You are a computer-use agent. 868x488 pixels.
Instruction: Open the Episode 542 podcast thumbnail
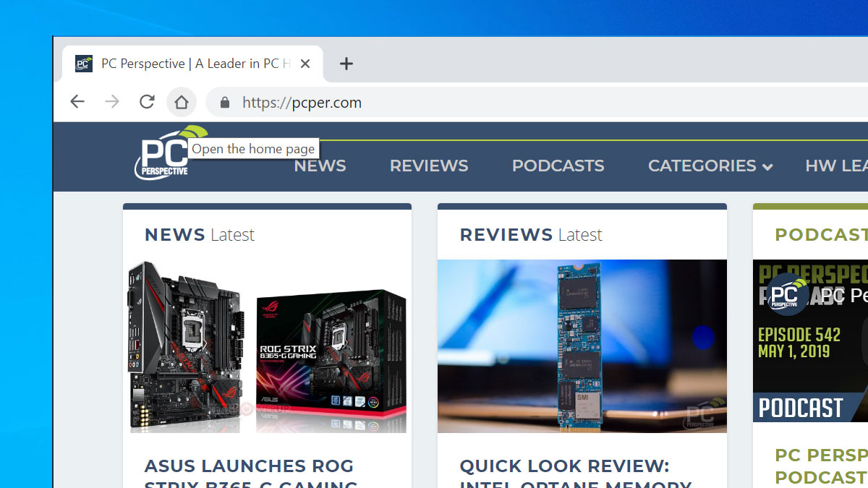point(810,341)
